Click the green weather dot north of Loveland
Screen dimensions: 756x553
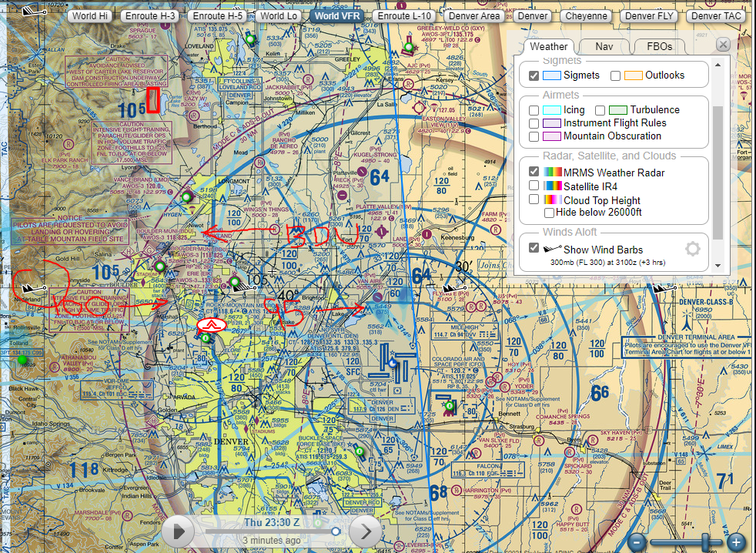pos(249,39)
